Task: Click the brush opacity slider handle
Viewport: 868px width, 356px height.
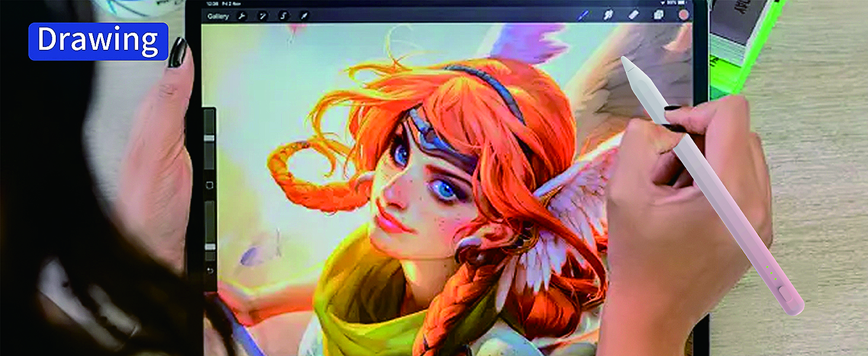Action: point(209,246)
